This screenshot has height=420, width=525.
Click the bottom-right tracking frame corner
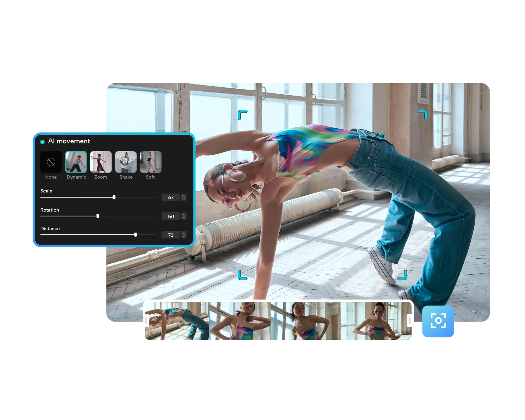402,275
